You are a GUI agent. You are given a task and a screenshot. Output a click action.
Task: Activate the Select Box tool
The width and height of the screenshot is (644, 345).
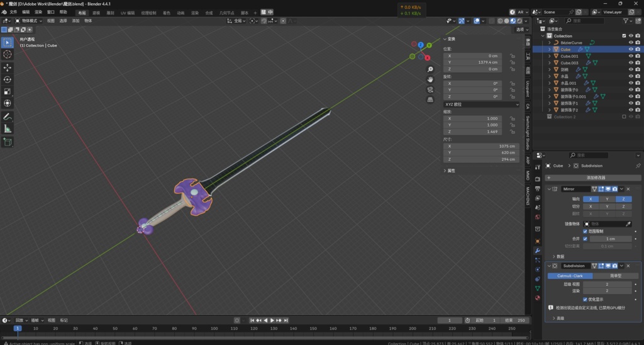coord(8,42)
